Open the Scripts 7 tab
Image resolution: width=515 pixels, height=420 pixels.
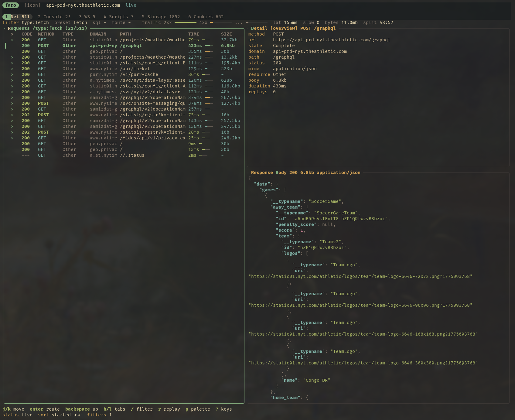tap(118, 17)
